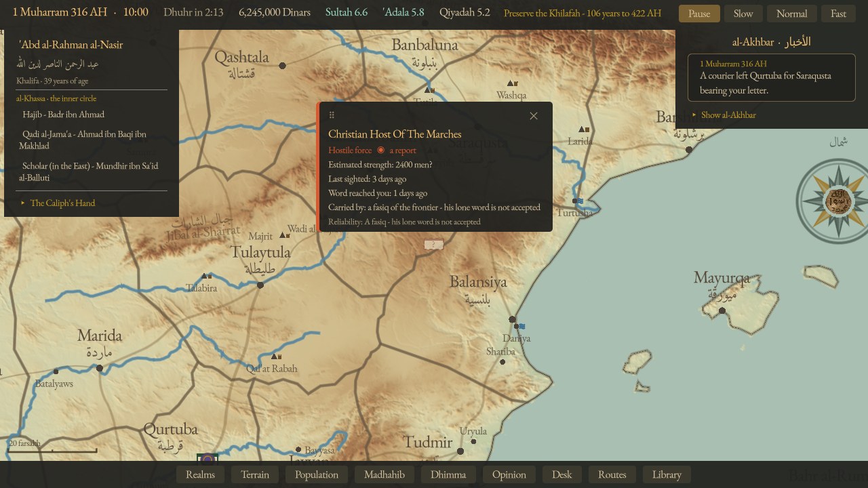Toggle the Realms map overlay
Viewport: 868px width, 488px height.
(201, 474)
